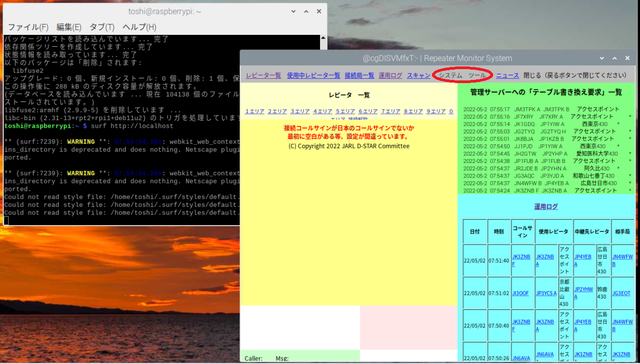
Task: Open the ヘルプ(H) menu in the terminal
Action: point(139,27)
